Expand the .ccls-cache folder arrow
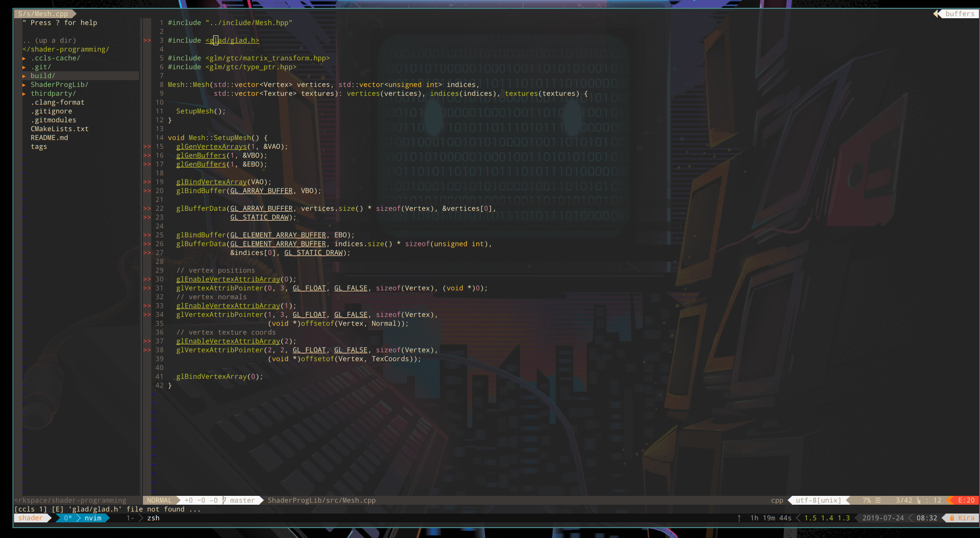 point(24,58)
